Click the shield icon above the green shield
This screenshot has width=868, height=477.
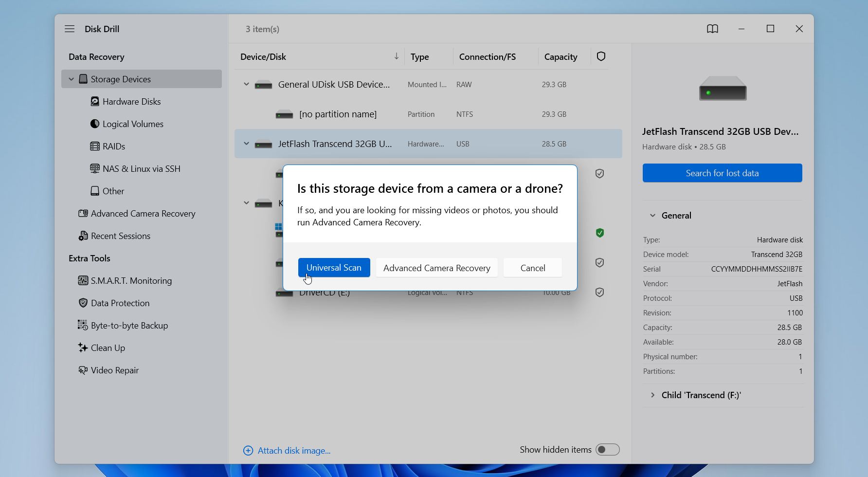point(600,173)
